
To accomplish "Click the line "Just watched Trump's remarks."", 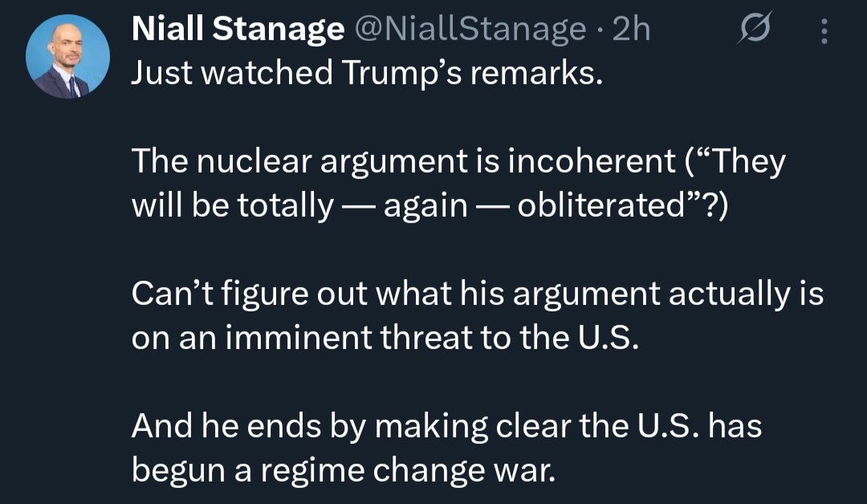I will tap(365, 73).
